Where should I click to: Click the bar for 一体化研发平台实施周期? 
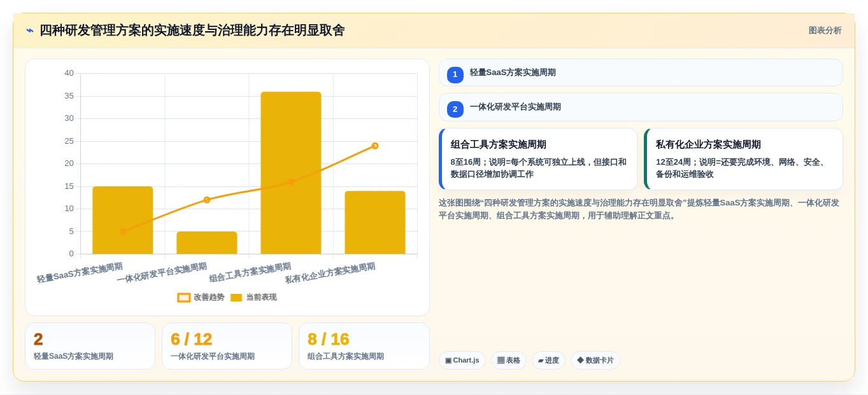(x=207, y=243)
